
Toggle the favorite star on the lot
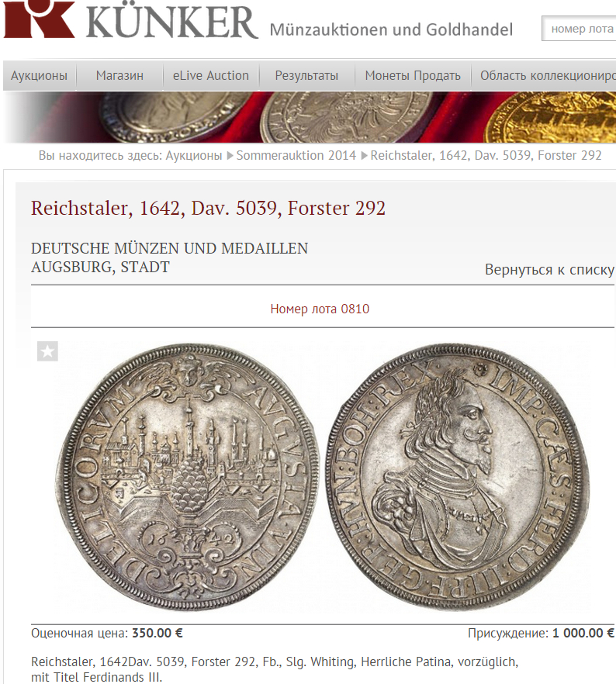point(47,351)
